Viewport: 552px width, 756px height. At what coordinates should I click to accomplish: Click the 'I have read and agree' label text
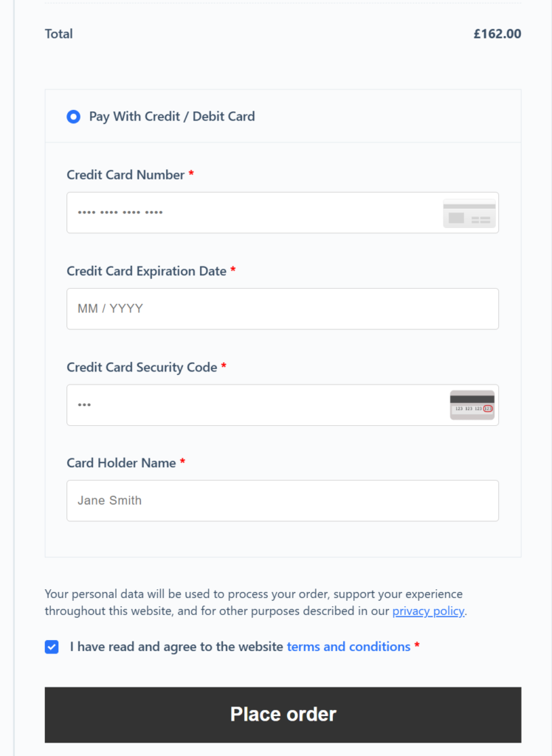176,647
